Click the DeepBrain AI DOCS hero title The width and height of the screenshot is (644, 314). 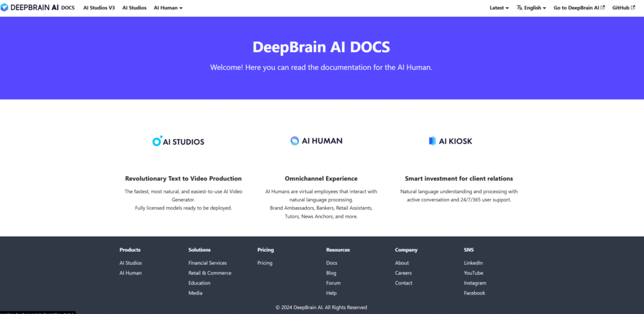321,47
